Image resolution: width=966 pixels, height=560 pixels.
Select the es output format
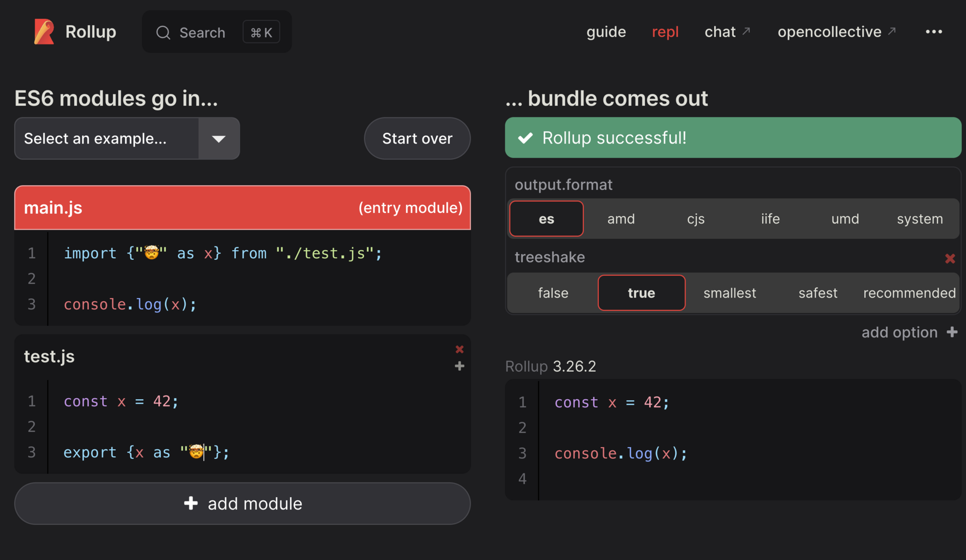click(546, 219)
